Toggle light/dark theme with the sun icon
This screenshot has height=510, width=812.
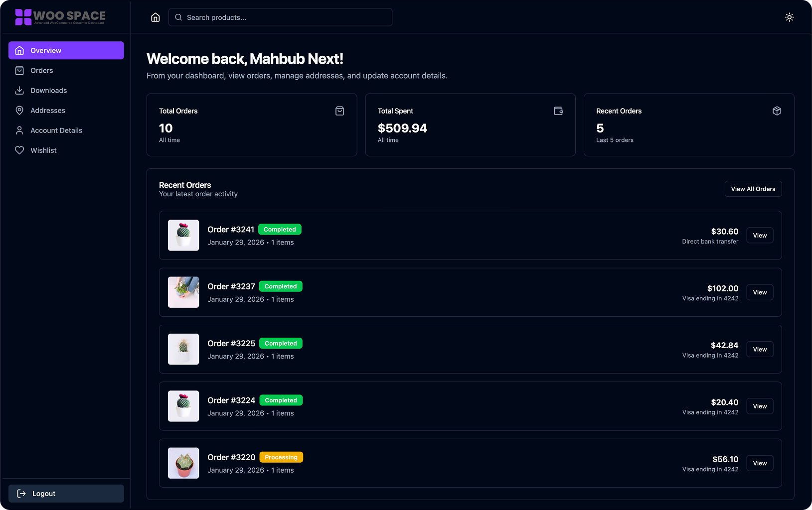pyautogui.click(x=789, y=17)
